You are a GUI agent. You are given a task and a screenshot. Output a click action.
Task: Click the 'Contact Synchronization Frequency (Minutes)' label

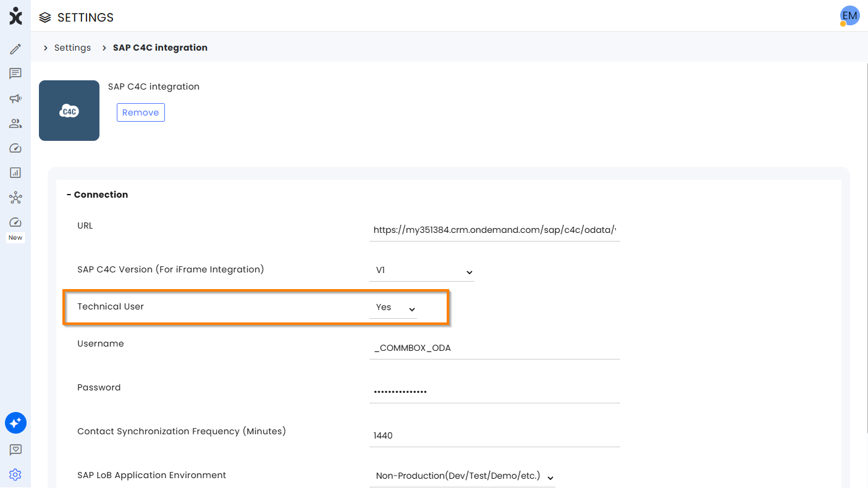[x=182, y=431]
